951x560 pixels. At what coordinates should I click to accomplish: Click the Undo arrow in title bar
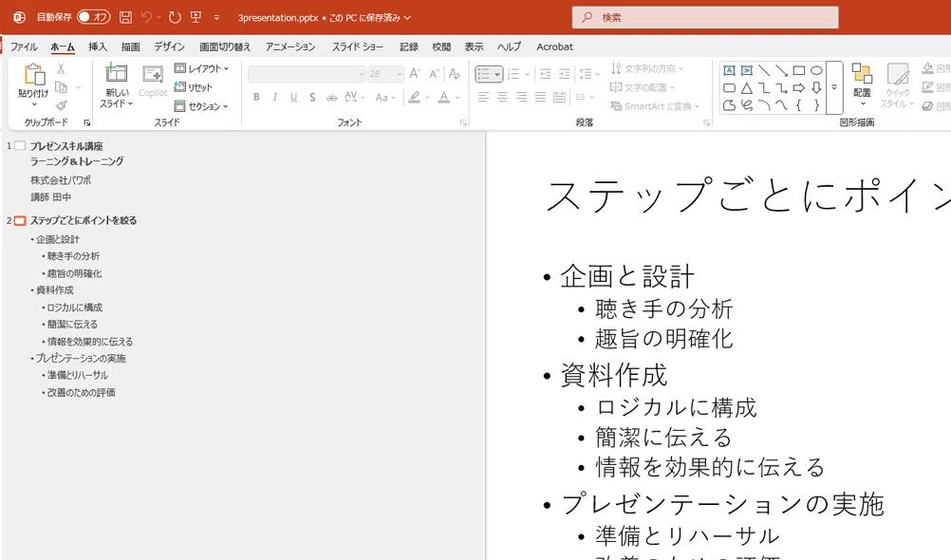146,17
